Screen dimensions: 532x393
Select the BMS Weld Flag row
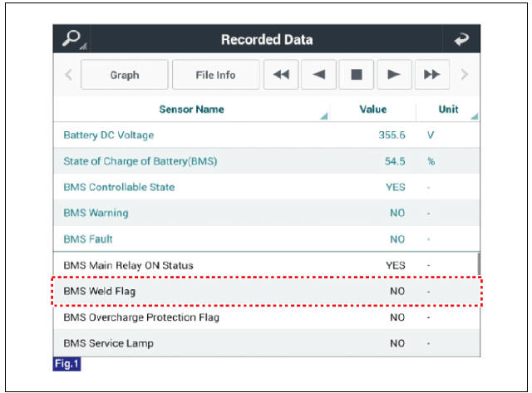coord(267,292)
